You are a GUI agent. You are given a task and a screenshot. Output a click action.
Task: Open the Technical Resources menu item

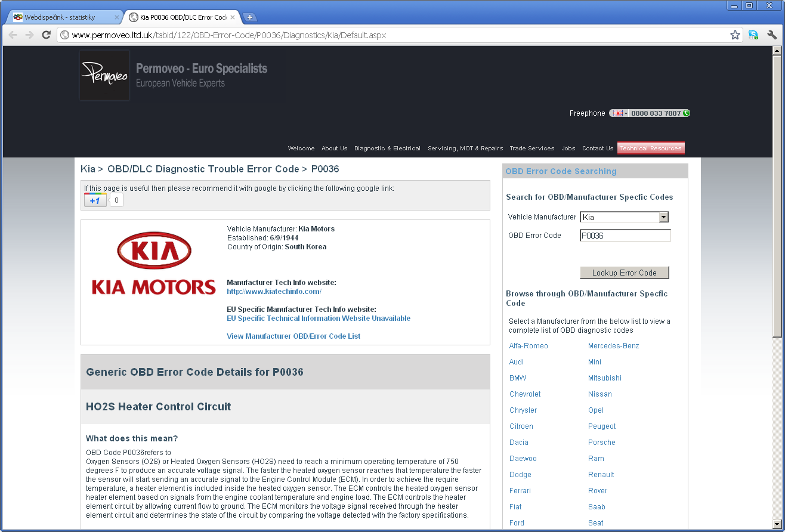(651, 149)
